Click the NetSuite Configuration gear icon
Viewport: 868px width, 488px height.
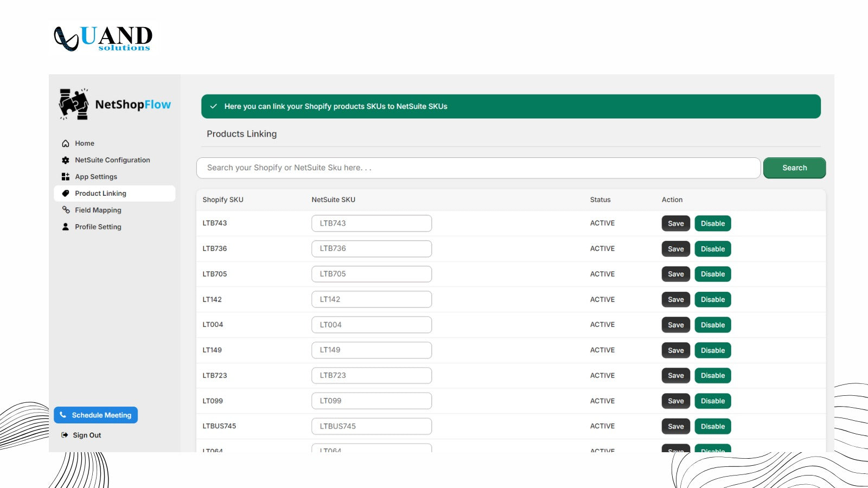coord(66,160)
